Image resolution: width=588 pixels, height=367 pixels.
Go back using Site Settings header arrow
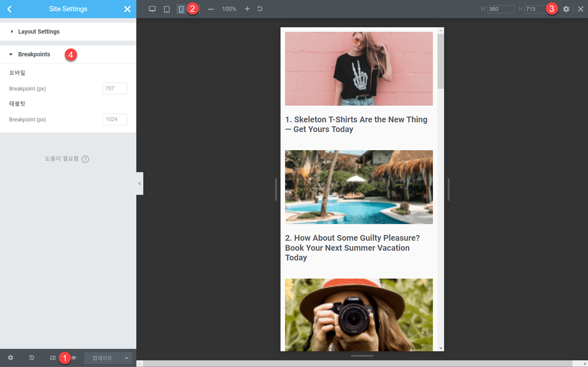(9, 9)
